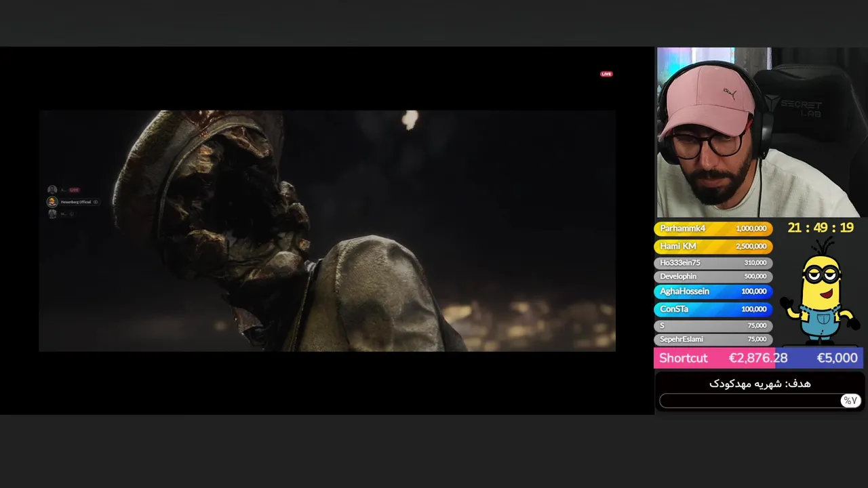
Task: Click the Shortcut label on the goal bar
Action: 683,358
